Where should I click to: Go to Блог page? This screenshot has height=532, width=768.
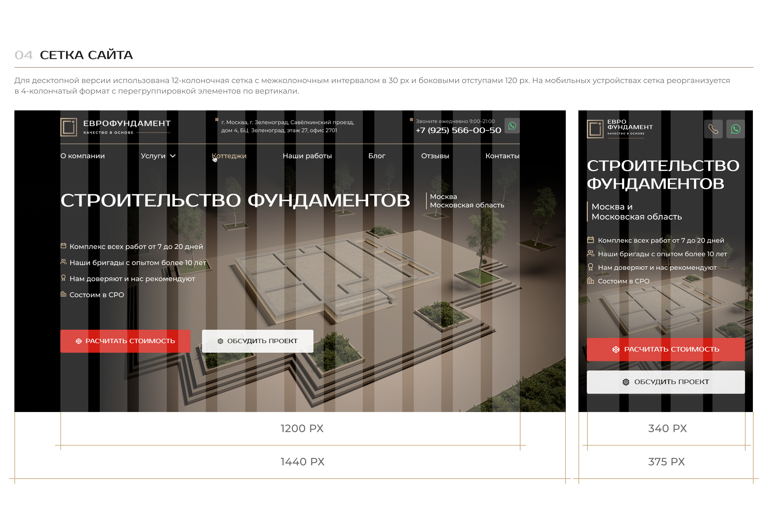[377, 156]
